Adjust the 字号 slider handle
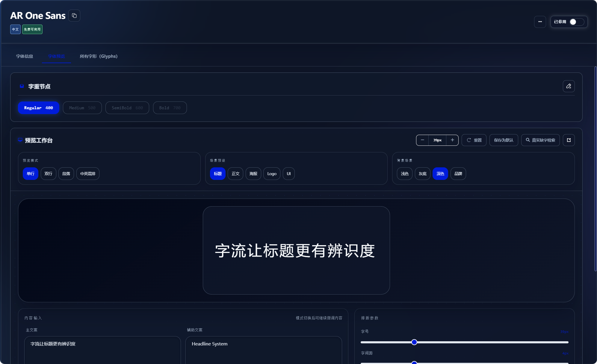This screenshot has width=597, height=364. 414,342
